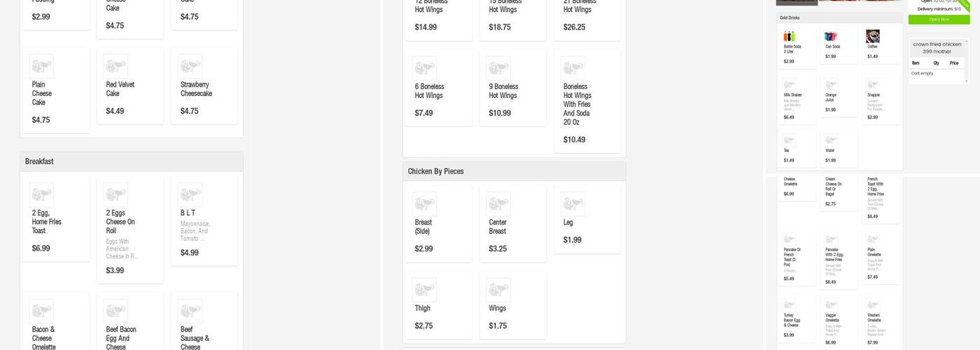
Task: Choose the Milk Shakes drink card
Action: [x=797, y=99]
